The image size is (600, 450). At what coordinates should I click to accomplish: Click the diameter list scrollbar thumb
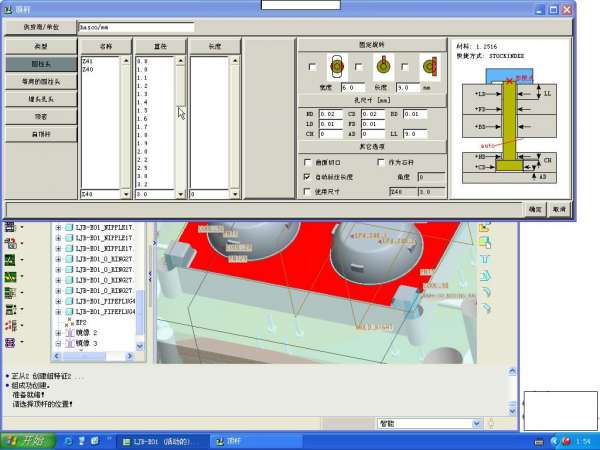point(180,86)
